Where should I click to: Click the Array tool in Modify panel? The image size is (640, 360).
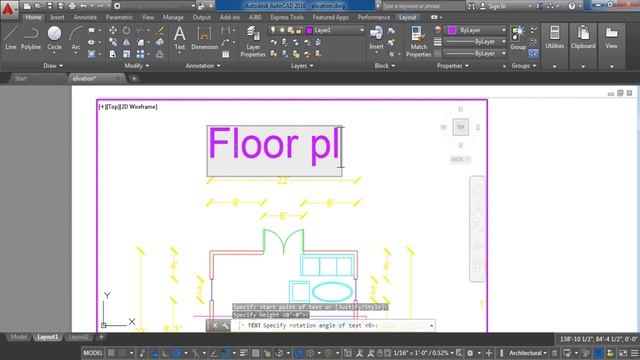[140, 54]
